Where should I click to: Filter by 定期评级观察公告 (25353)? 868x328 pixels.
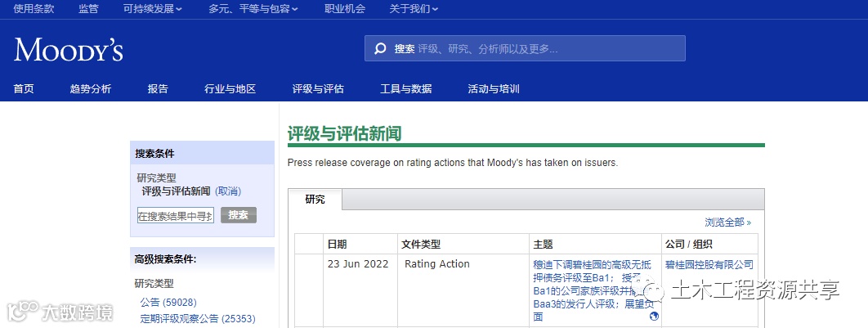198,318
